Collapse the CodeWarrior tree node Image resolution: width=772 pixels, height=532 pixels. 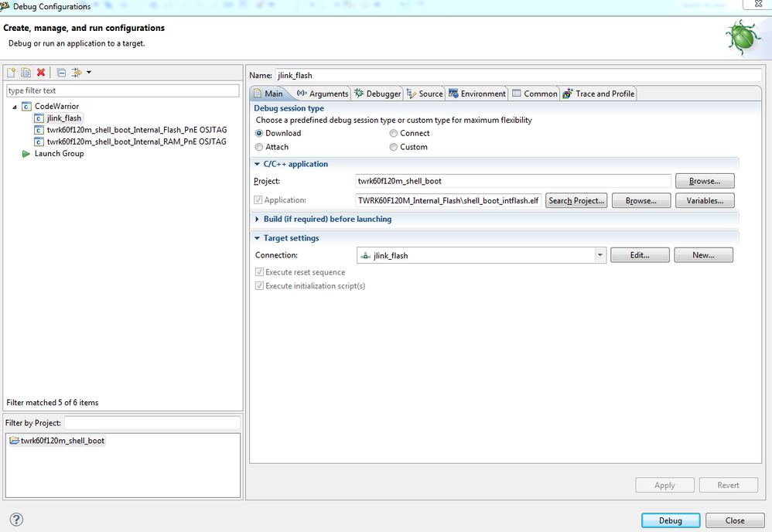click(15, 107)
